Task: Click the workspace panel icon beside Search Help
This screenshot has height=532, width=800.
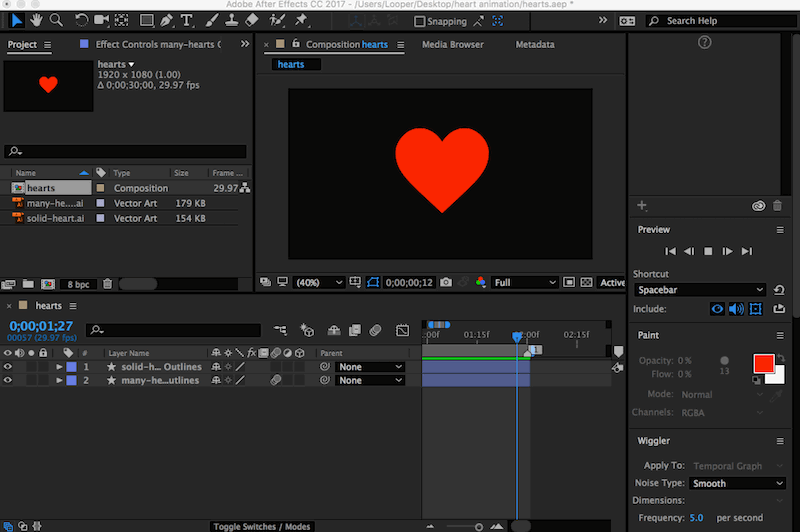Action: (627, 21)
